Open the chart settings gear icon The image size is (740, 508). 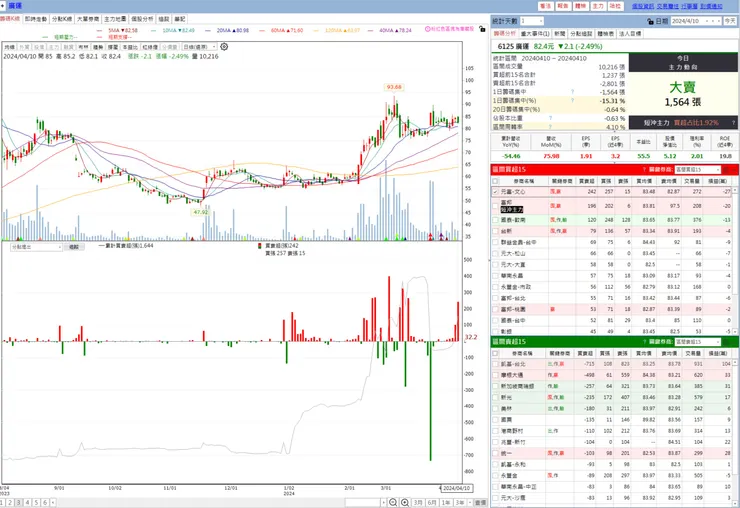[x=224, y=47]
